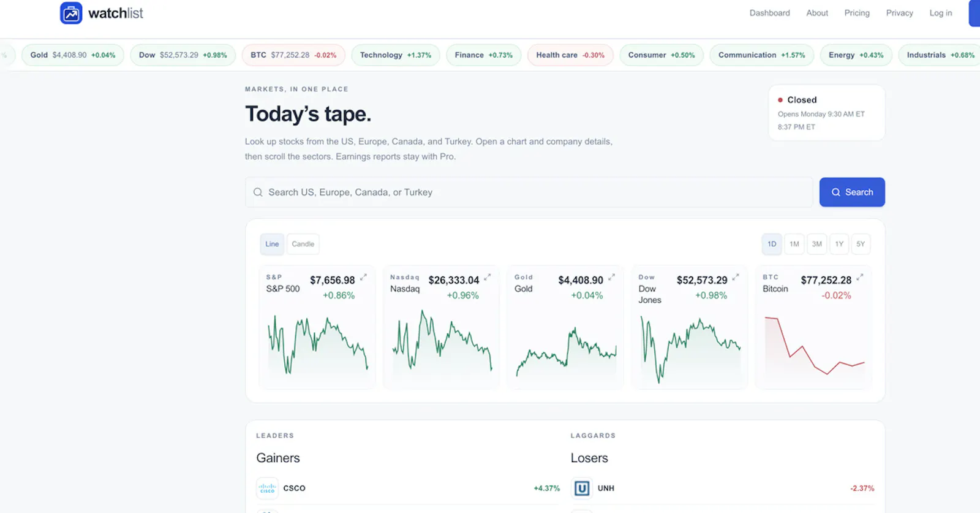This screenshot has height=513, width=980.
Task: Click the Communication sector pill
Action: pos(762,55)
